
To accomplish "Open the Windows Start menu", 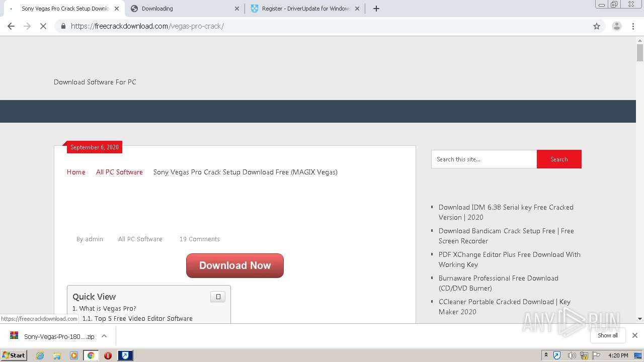I will click(x=14, y=355).
